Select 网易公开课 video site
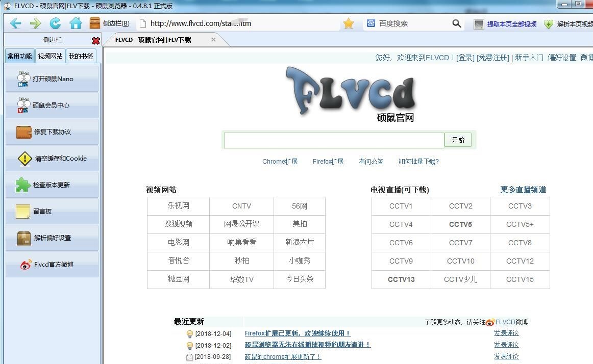This screenshot has width=593, height=364. (x=241, y=224)
